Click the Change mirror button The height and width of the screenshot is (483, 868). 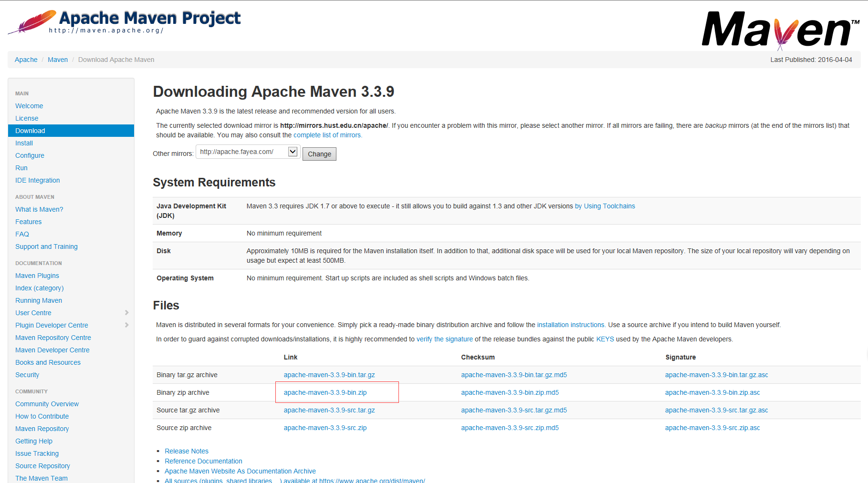pos(319,154)
